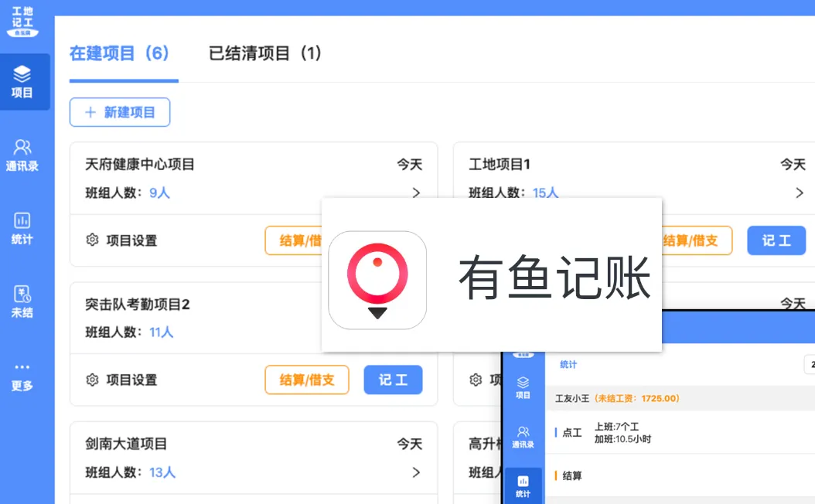
Task: Click 结算/借支 in 突击队考勤项目2 card
Action: coord(307,380)
